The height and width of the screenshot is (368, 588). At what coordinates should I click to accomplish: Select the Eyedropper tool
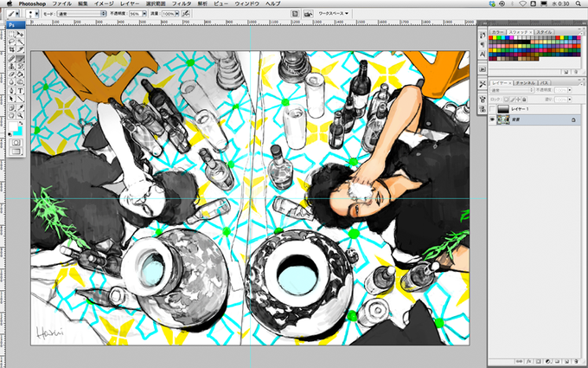[x=20, y=108]
